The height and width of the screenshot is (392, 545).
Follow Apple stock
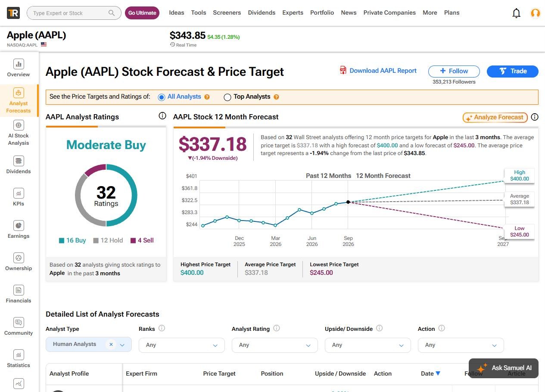point(454,71)
